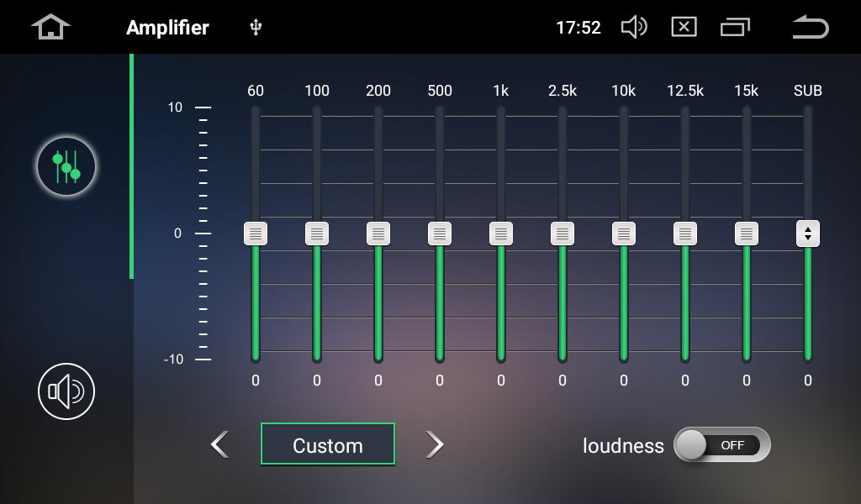The image size is (861, 504).
Task: Click the 15k band slider handle
Action: coord(747,234)
